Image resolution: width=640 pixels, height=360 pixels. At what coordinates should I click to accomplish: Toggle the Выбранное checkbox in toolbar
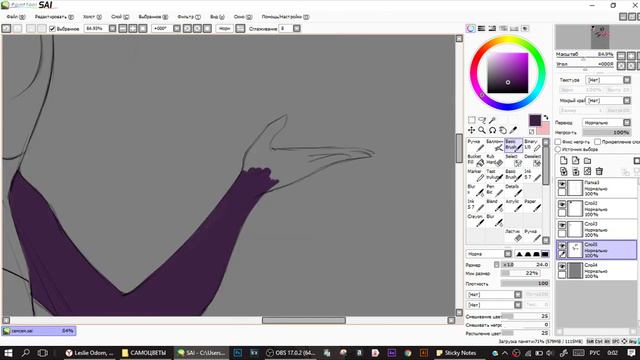tap(52, 29)
